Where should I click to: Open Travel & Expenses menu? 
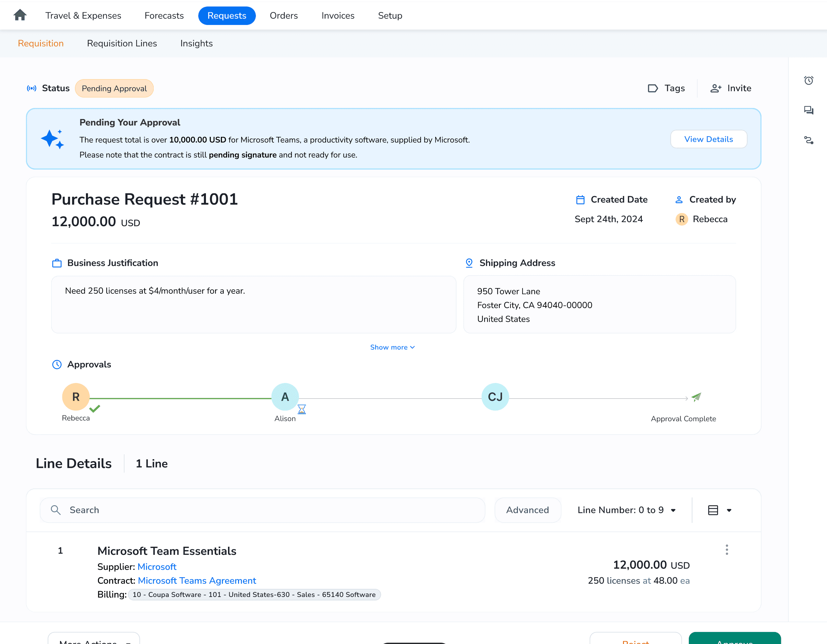[83, 16]
